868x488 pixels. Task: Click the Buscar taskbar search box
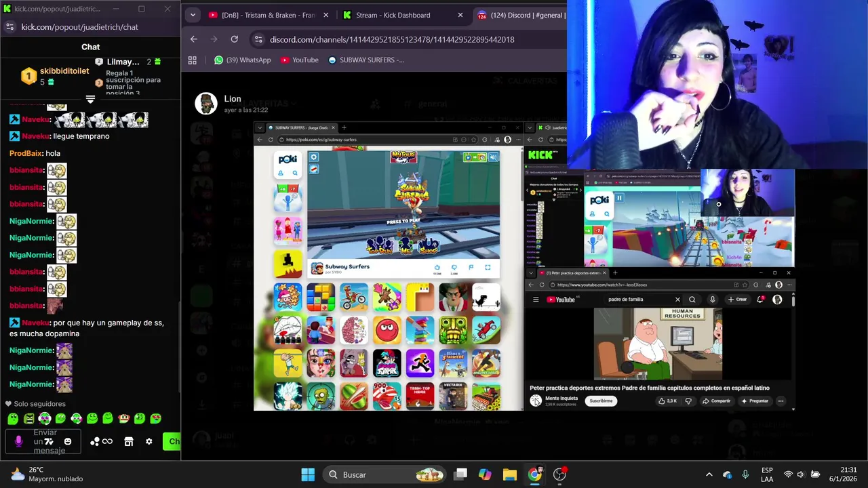(383, 474)
